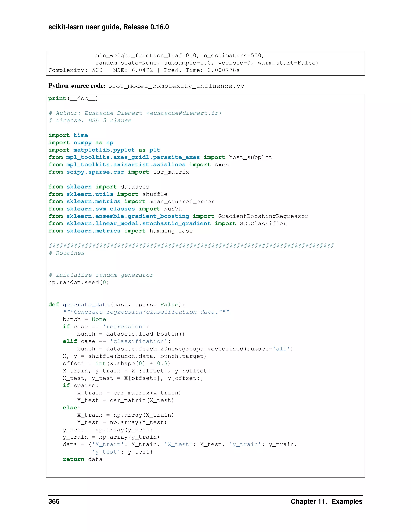The height and width of the screenshot is (532, 411).
Task: Click the 'import time' line
Action: pyautogui.click(x=68, y=135)
